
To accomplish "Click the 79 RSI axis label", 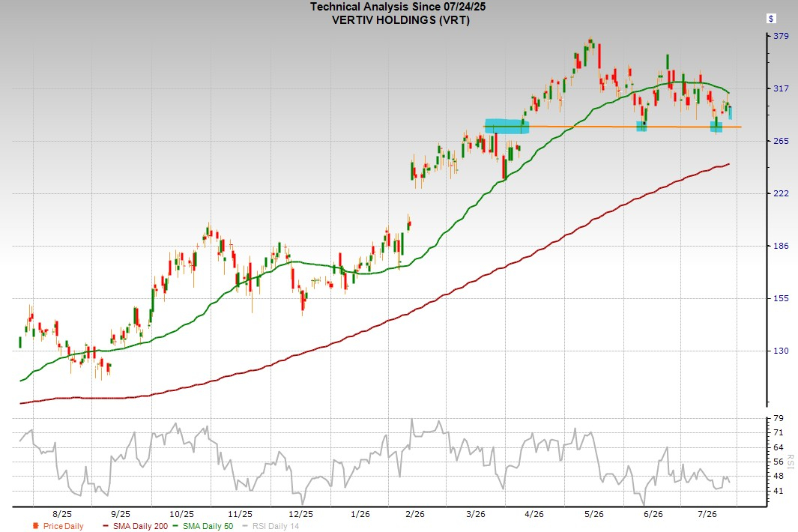I will click(x=779, y=418).
